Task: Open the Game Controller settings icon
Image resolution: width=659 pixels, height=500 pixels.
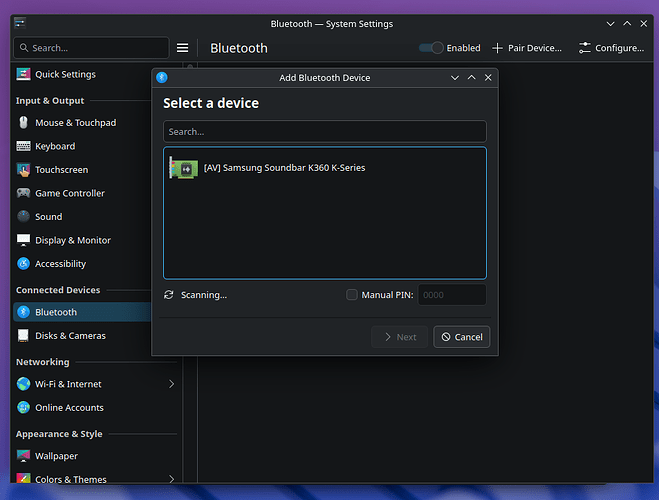Action: tap(24, 193)
